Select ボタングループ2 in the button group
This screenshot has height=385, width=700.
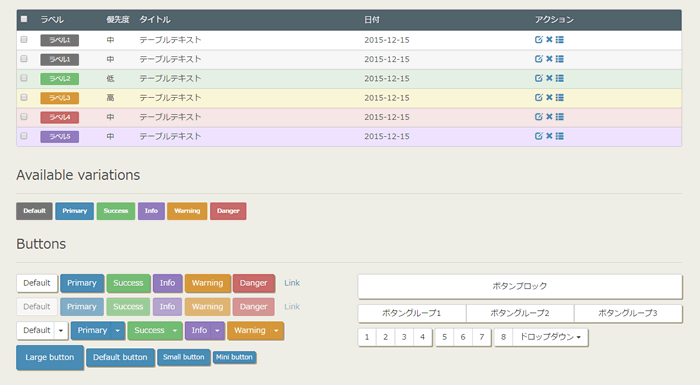[520, 313]
